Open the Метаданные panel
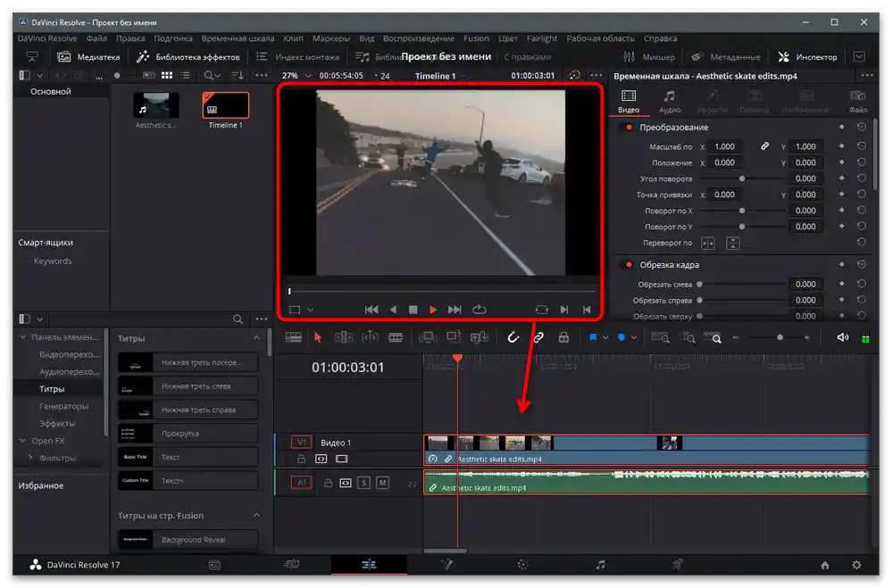This screenshot has width=892, height=588. [726, 57]
